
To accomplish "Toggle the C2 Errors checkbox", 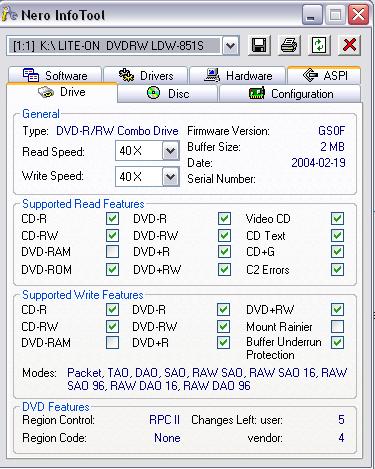I will 337,269.
